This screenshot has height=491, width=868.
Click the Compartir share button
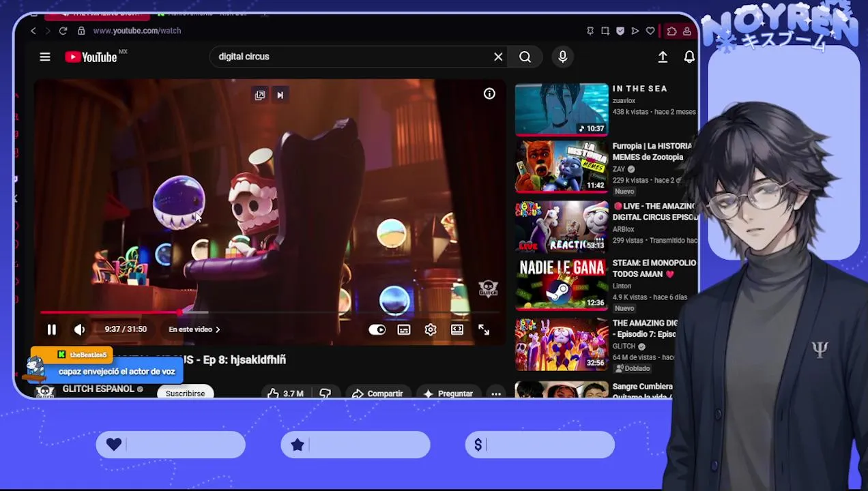(x=377, y=393)
